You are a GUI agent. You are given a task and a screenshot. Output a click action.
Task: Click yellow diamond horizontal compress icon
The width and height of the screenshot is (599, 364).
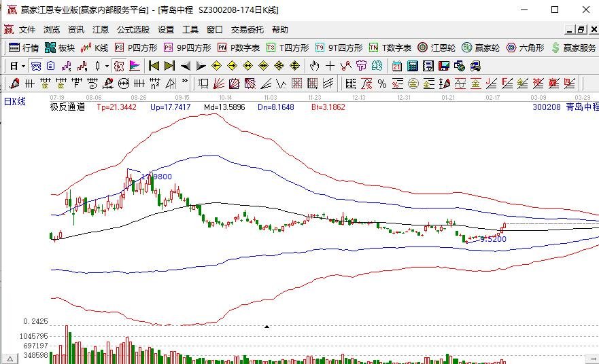coord(264,66)
